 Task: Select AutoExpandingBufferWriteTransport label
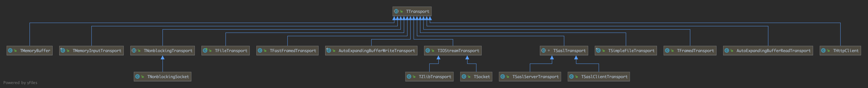tap(377, 51)
